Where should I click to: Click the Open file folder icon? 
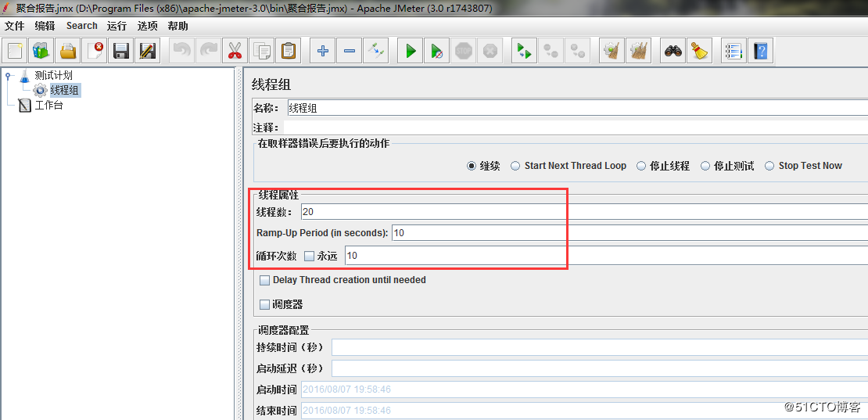point(67,52)
